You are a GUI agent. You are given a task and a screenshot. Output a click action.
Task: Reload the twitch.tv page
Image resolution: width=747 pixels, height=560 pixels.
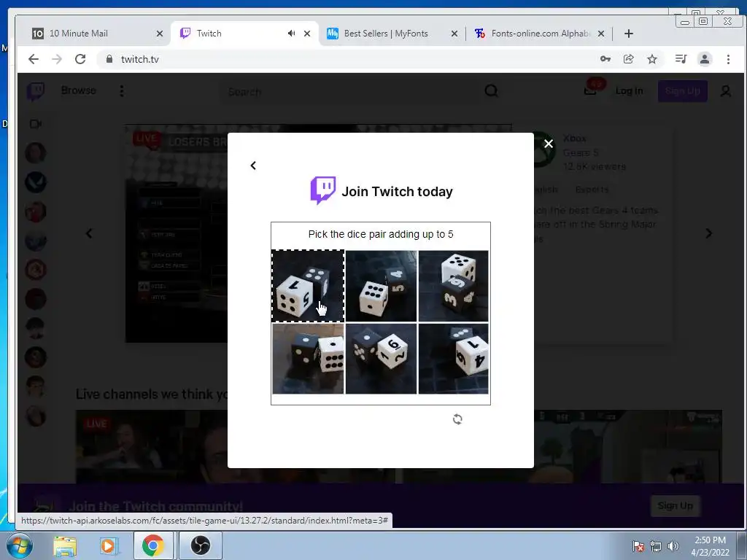tap(80, 59)
